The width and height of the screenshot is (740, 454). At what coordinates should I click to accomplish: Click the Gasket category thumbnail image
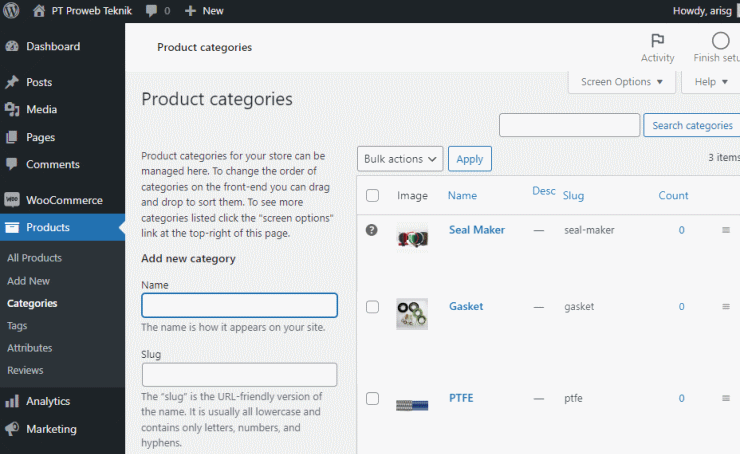(412, 313)
